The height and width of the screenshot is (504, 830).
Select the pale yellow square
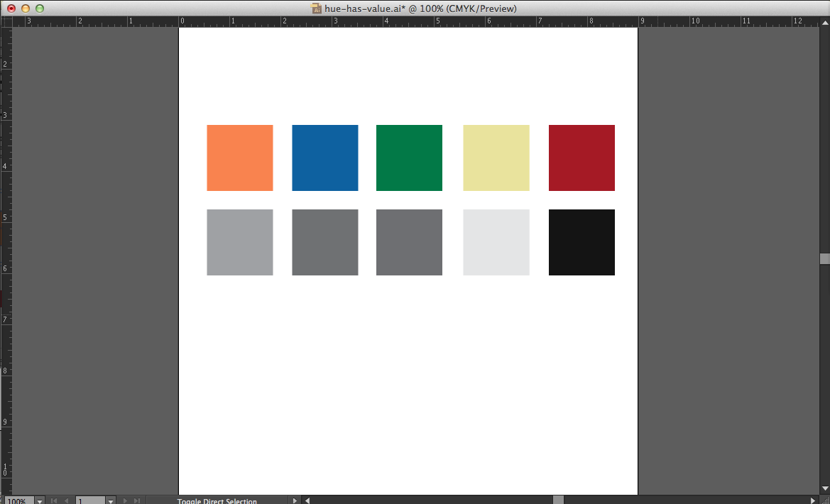tap(496, 158)
